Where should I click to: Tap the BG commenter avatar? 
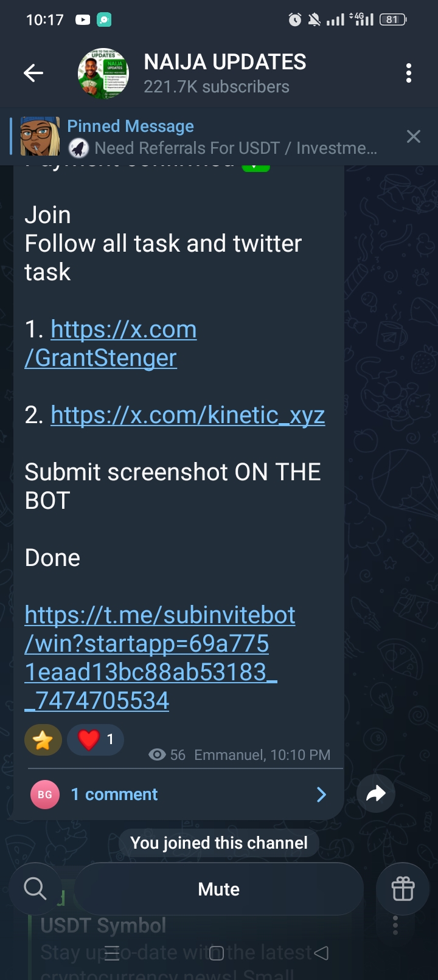tap(45, 795)
